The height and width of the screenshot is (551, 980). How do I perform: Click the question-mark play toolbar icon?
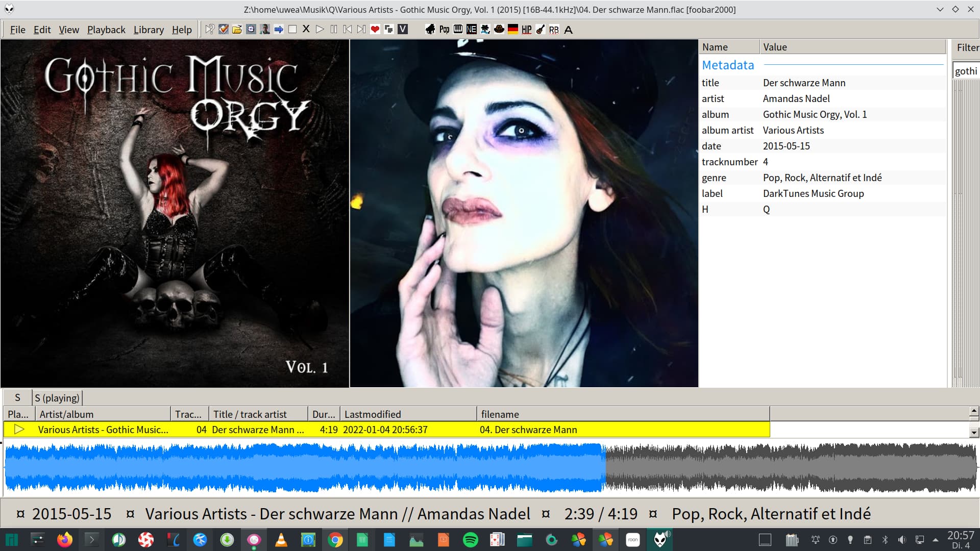(x=209, y=29)
